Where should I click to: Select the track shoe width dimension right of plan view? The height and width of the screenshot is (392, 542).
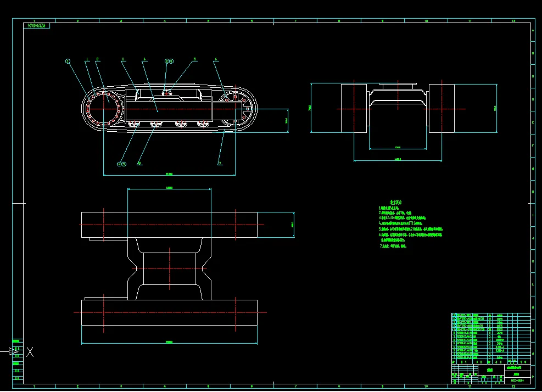click(293, 225)
